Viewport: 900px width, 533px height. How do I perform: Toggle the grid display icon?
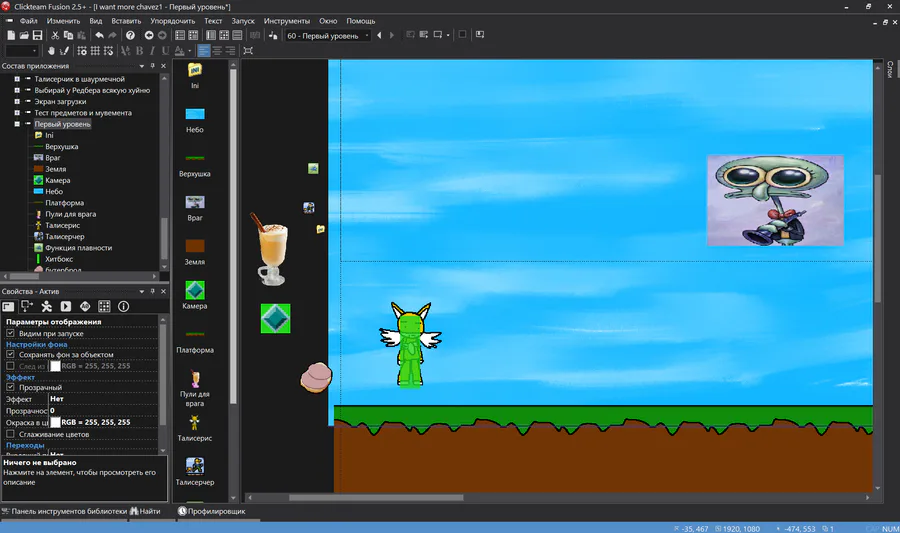(x=95, y=51)
